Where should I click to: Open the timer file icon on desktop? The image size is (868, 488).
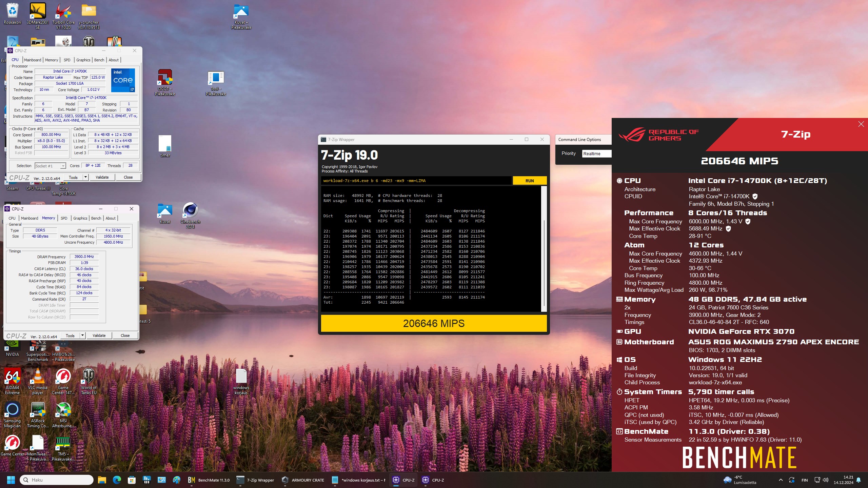click(x=165, y=146)
